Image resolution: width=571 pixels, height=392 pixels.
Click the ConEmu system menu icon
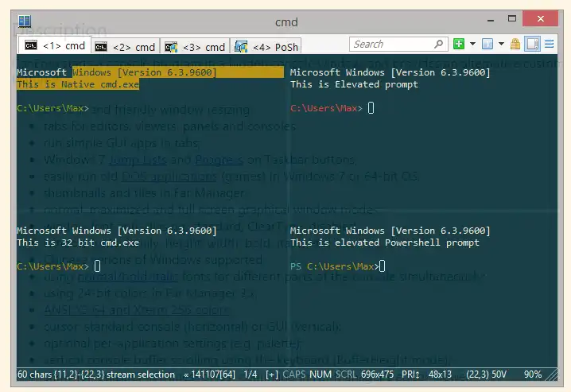(25, 21)
